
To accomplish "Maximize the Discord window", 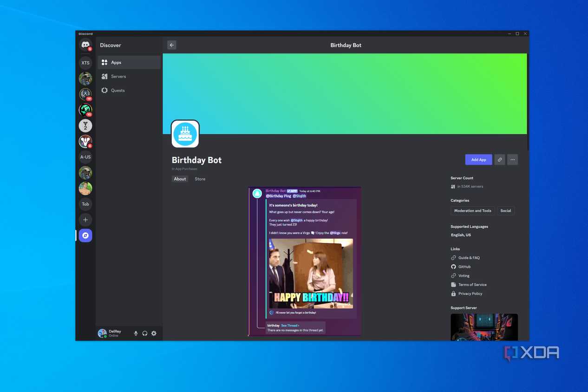I will tap(517, 33).
